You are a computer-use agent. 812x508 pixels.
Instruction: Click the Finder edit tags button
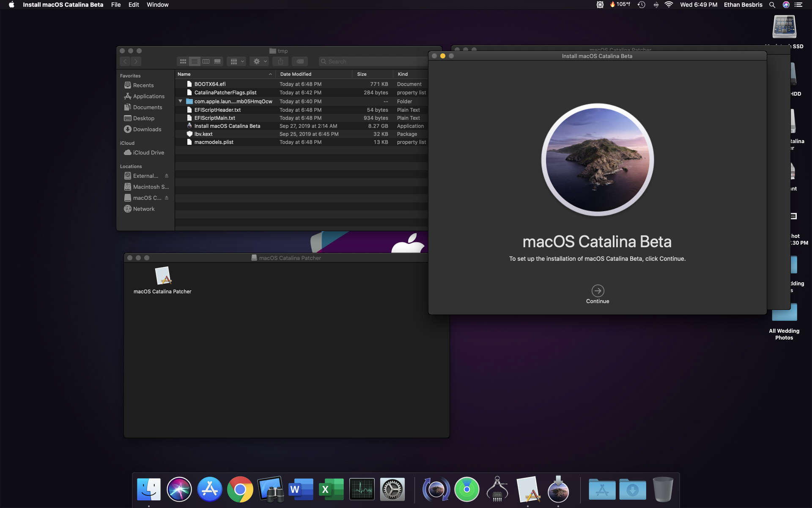(x=300, y=61)
